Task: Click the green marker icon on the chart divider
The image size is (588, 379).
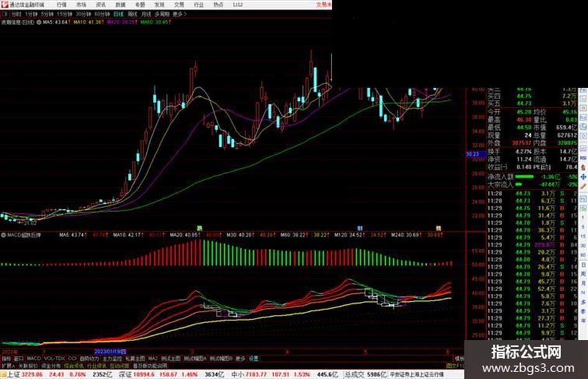Action: (x=200, y=228)
